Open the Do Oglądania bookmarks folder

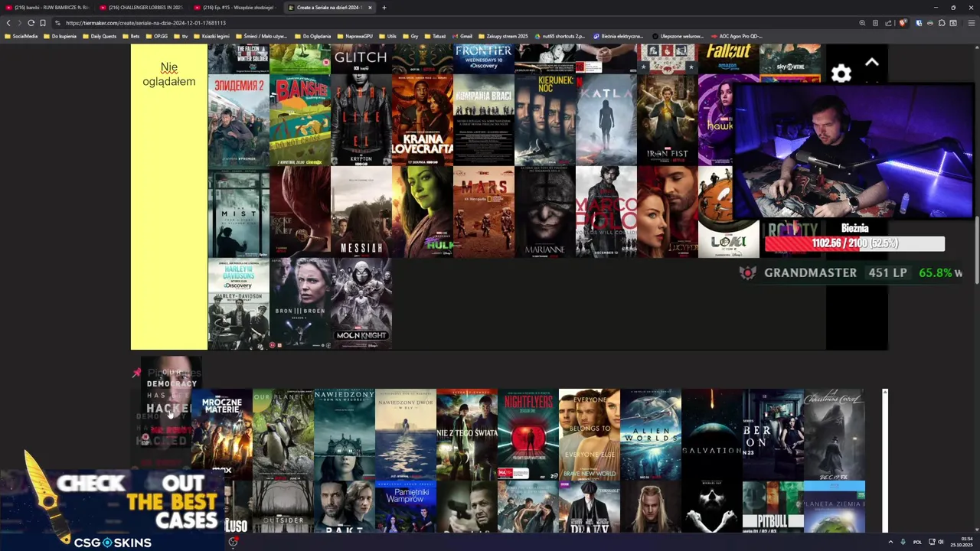tap(312, 36)
